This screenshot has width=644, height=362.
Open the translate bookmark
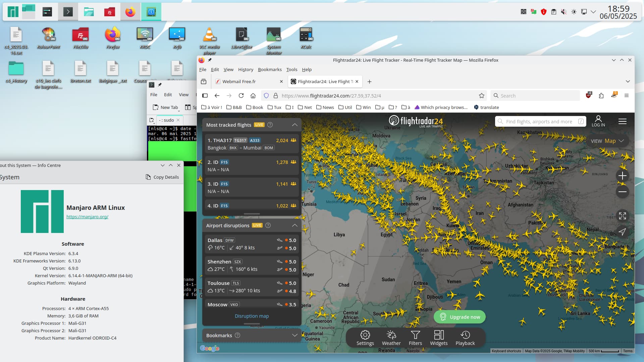pyautogui.click(x=486, y=107)
